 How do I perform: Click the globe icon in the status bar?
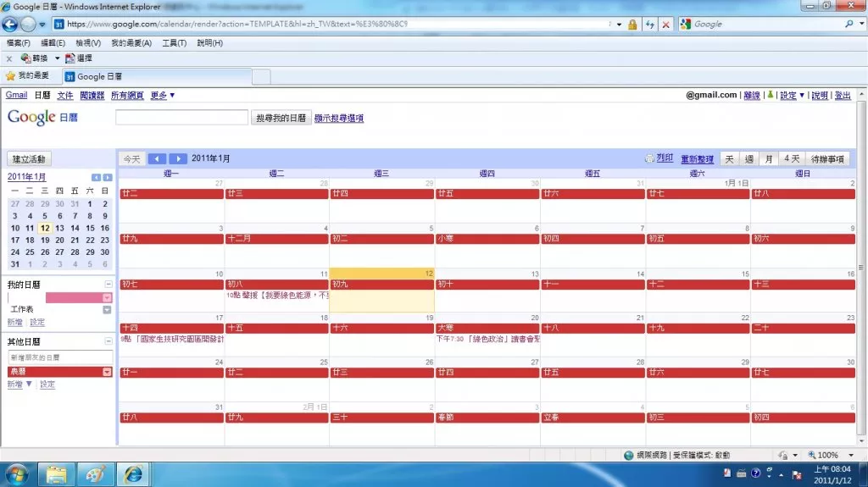coord(628,455)
